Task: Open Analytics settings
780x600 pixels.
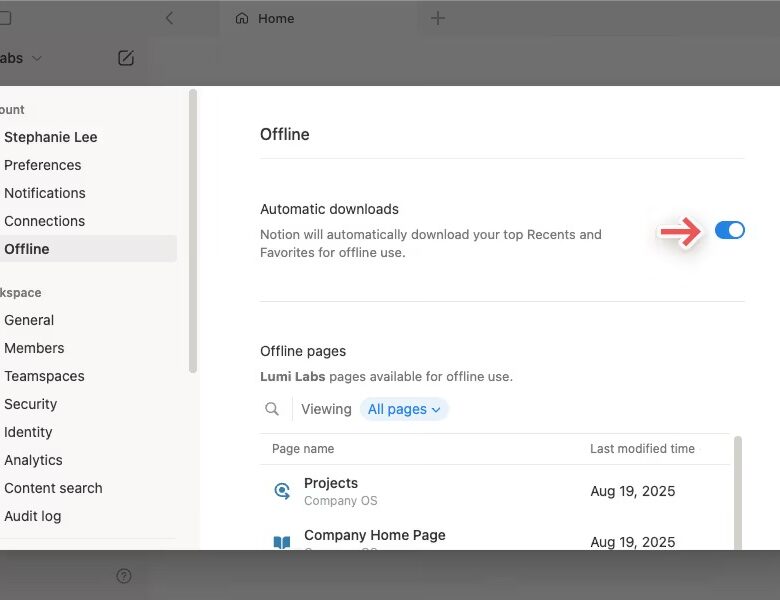Action: pos(33,460)
